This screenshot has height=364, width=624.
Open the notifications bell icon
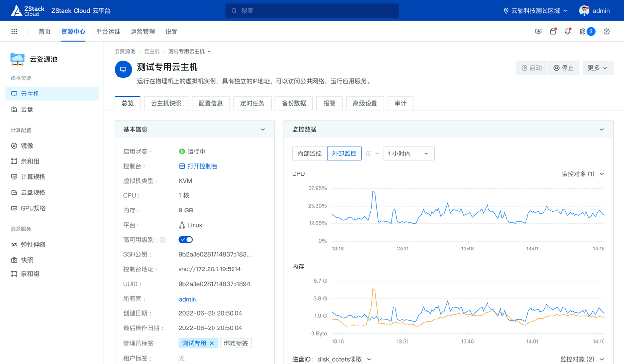tap(567, 31)
